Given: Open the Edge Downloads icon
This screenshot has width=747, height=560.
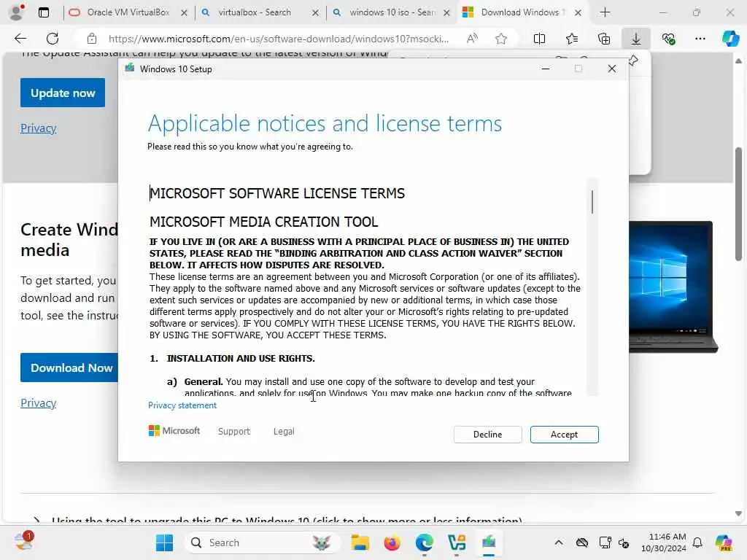Looking at the screenshot, I should click(x=636, y=39).
